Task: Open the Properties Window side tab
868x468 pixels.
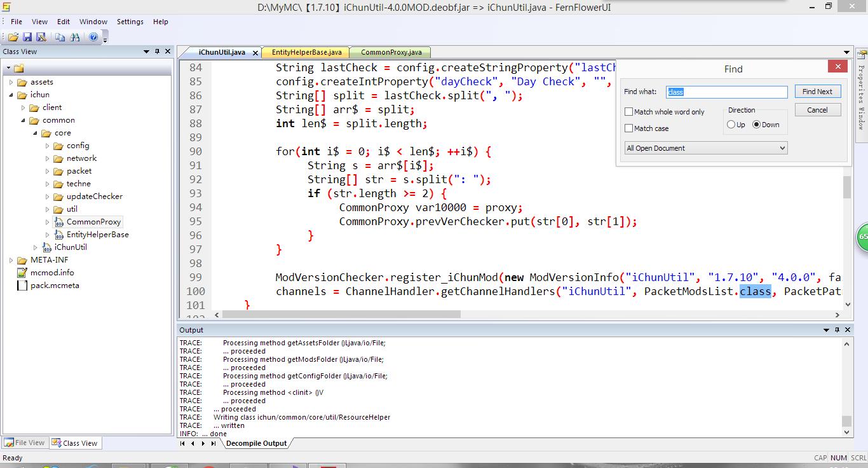Action: [x=861, y=97]
